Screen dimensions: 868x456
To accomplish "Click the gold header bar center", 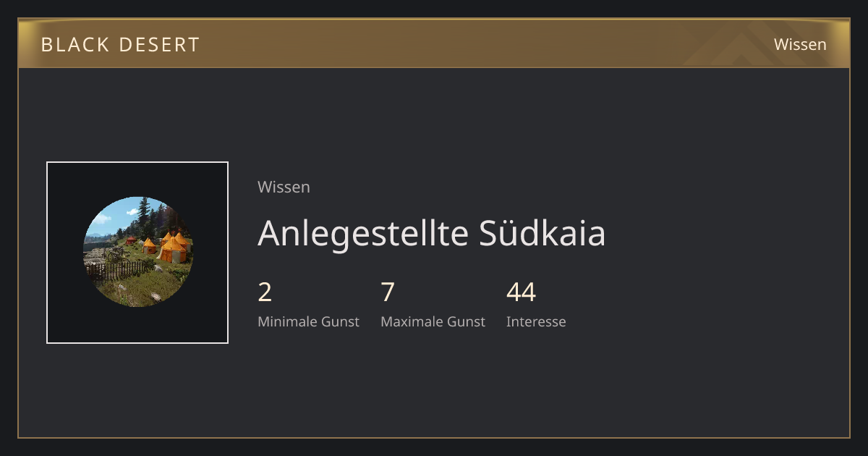I will coord(434,43).
